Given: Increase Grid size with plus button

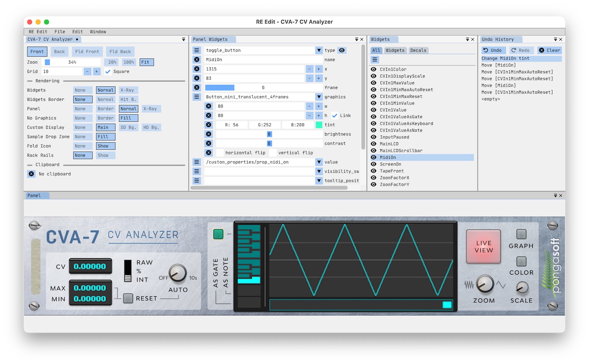Looking at the screenshot, I should (x=97, y=72).
